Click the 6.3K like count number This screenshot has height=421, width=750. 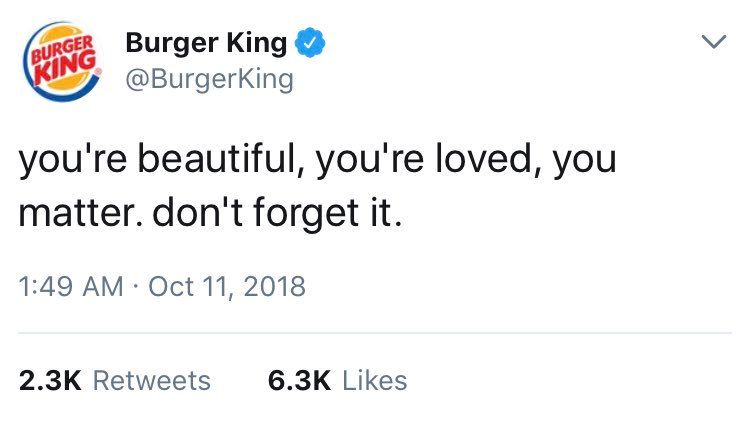point(300,380)
